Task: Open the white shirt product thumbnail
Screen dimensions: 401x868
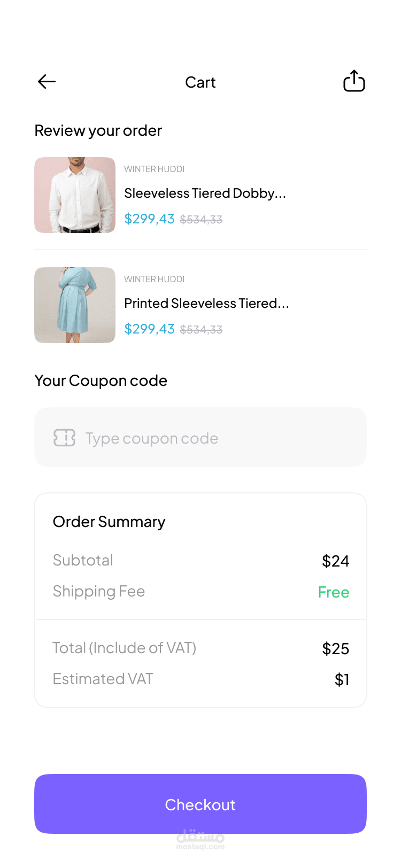Action: (75, 195)
